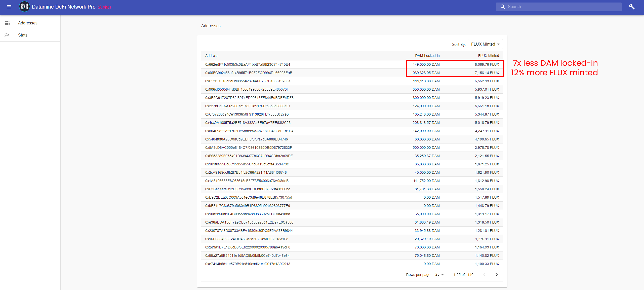The height and width of the screenshot is (290, 644).
Task: Click the 500,000.00 DAM cell
Action: tap(426, 148)
